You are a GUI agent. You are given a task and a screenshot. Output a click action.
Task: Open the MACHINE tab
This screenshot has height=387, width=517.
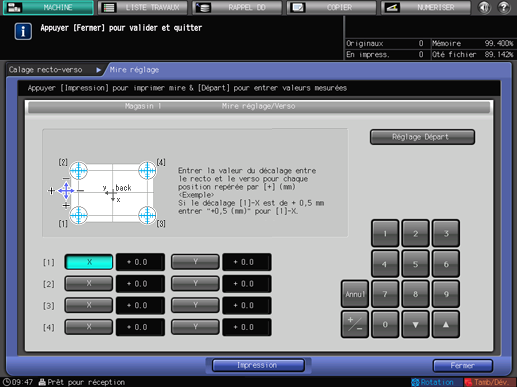(x=48, y=7)
